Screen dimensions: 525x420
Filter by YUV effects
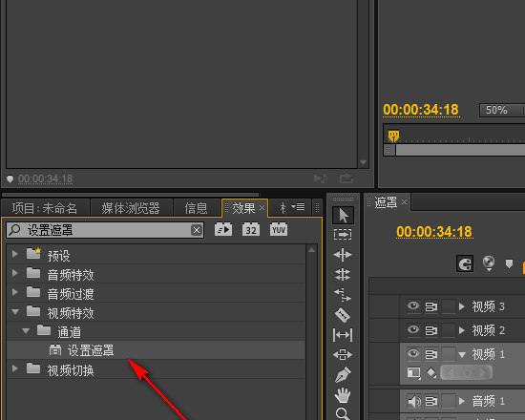(x=279, y=230)
